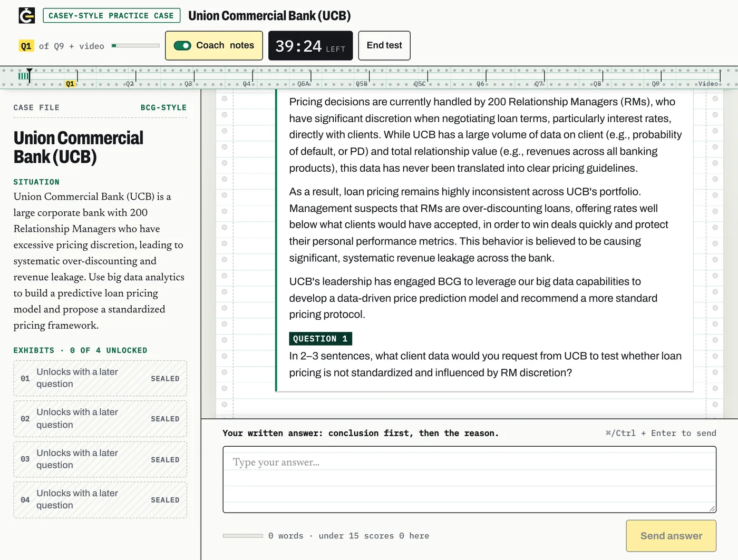Jump to Q5C on the timeline
The image size is (738, 560).
(420, 84)
